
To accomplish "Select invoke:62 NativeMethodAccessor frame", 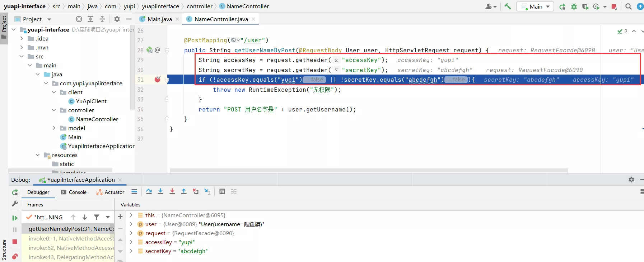I will 68,248.
